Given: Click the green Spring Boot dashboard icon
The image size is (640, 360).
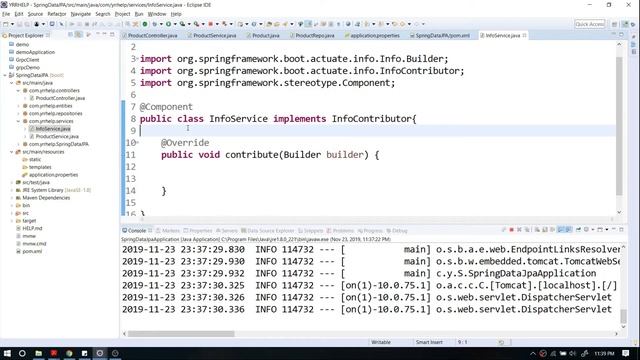Looking at the screenshot, I should pyautogui.click(x=144, y=24).
